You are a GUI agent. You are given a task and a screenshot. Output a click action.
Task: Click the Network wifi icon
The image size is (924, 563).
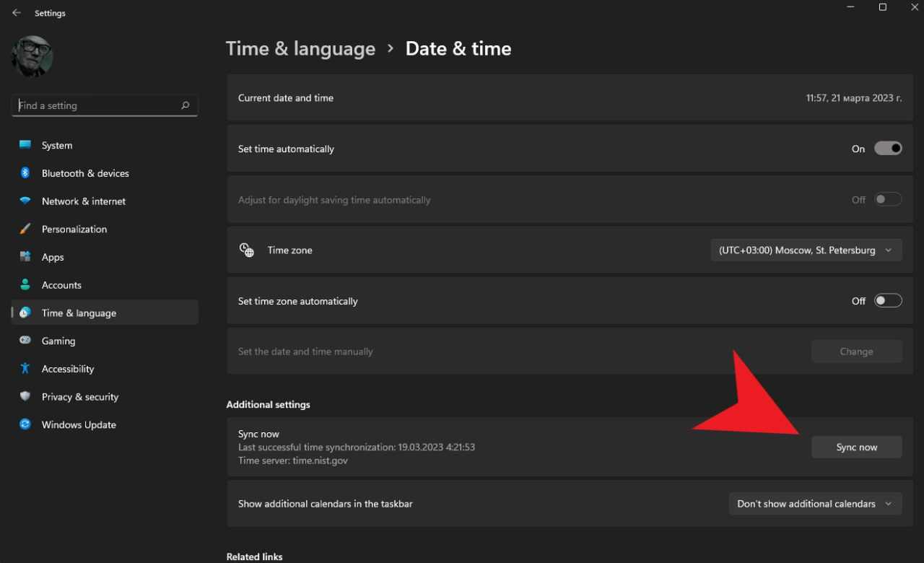(25, 201)
